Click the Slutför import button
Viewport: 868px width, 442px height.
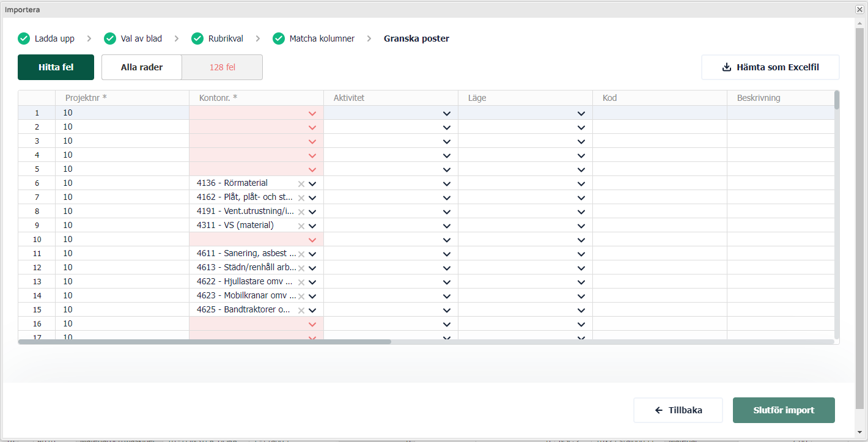tap(784, 410)
